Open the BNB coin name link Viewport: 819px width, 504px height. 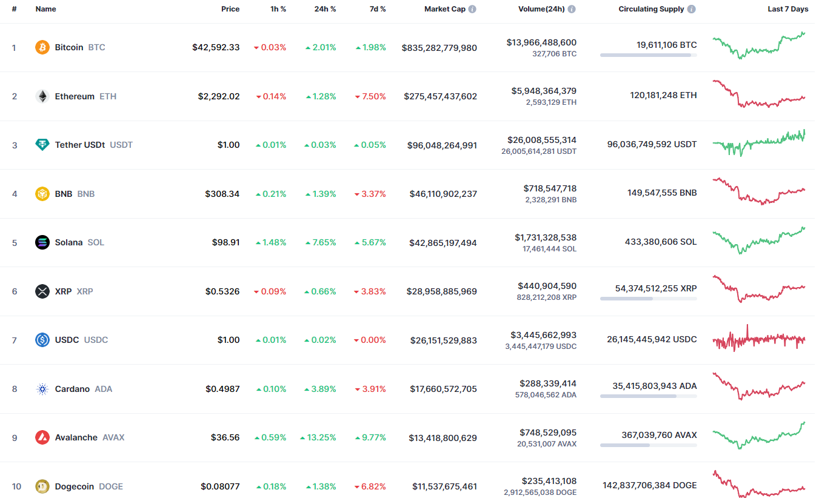(64, 194)
